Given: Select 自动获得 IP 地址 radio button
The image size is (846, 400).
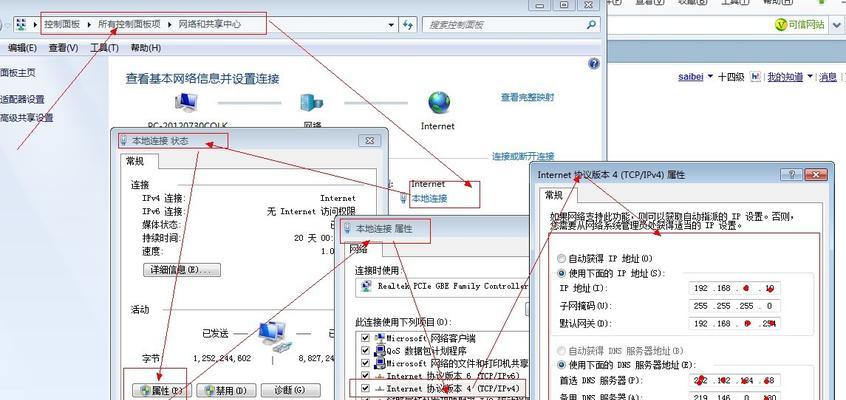Looking at the screenshot, I should (x=562, y=259).
